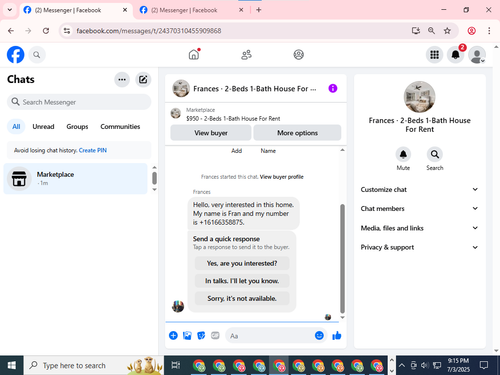
Task: Click the More options button
Action: tap(297, 133)
